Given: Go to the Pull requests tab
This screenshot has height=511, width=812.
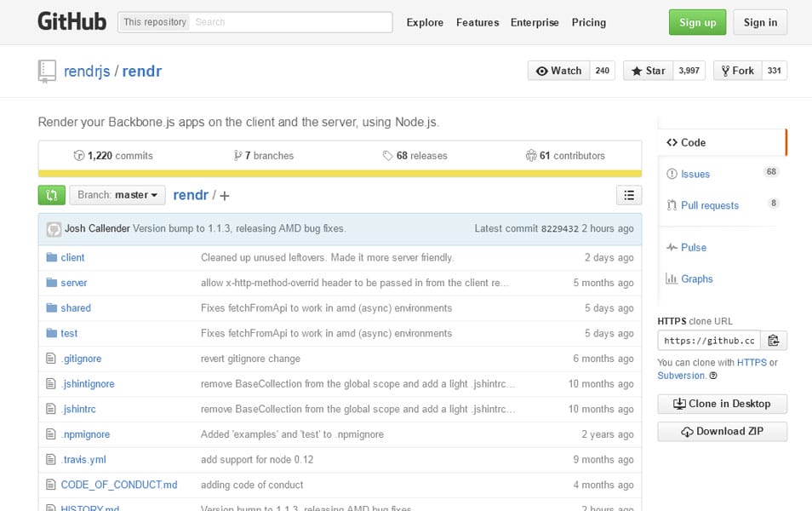Looking at the screenshot, I should click(709, 205).
